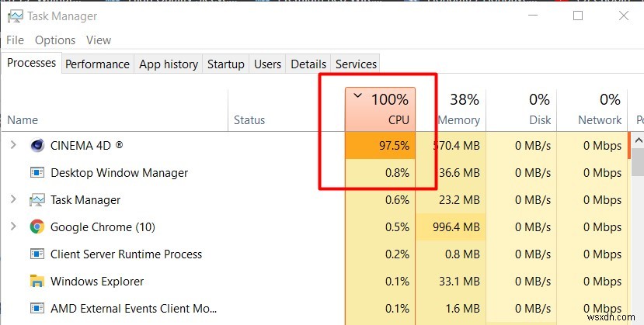Switch to the Startup tab
Viewport: 644px width, 325px height.
225,64
